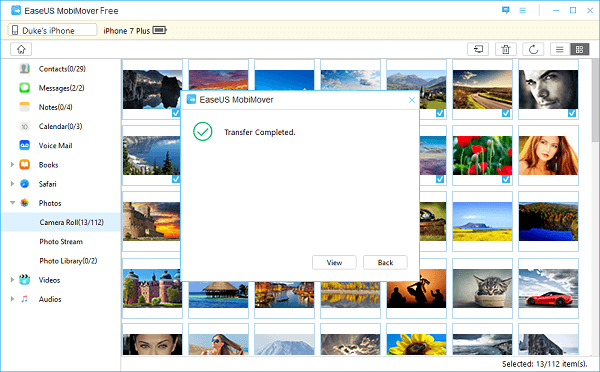
Task: Click the trash delete toolbar icon
Action: [x=506, y=49]
